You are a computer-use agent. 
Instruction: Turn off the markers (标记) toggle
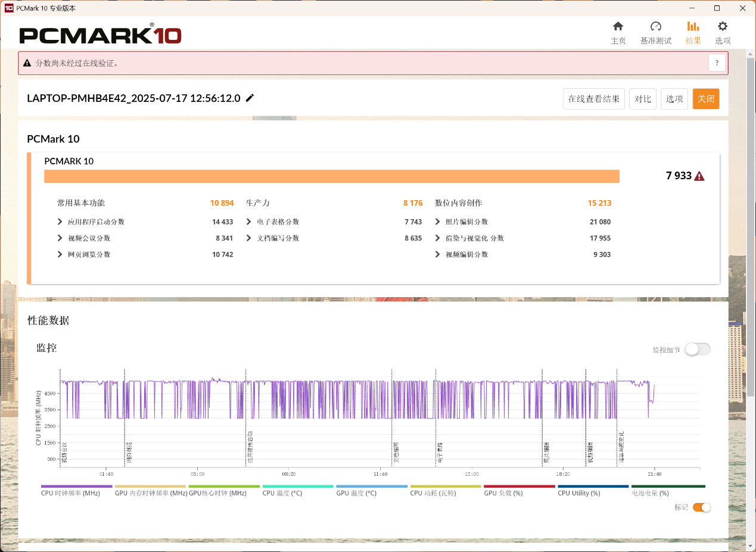[702, 507]
